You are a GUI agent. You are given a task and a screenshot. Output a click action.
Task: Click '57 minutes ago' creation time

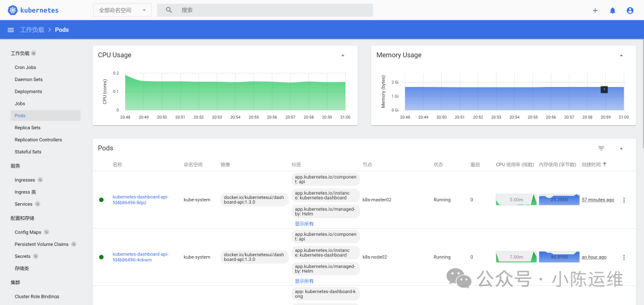click(x=598, y=200)
